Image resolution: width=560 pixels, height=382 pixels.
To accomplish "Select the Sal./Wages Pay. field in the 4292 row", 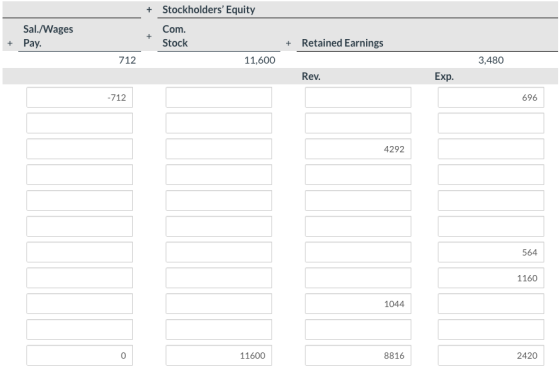I will (79, 149).
